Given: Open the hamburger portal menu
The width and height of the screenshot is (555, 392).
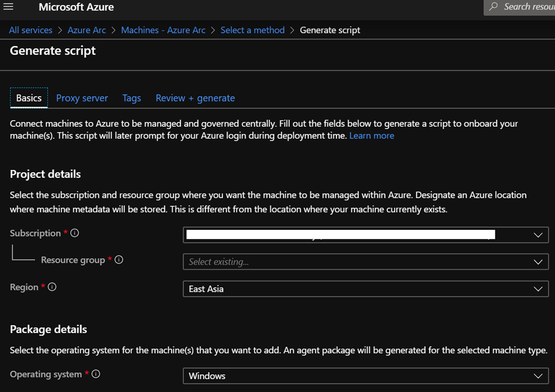Looking at the screenshot, I should pyautogui.click(x=8, y=8).
